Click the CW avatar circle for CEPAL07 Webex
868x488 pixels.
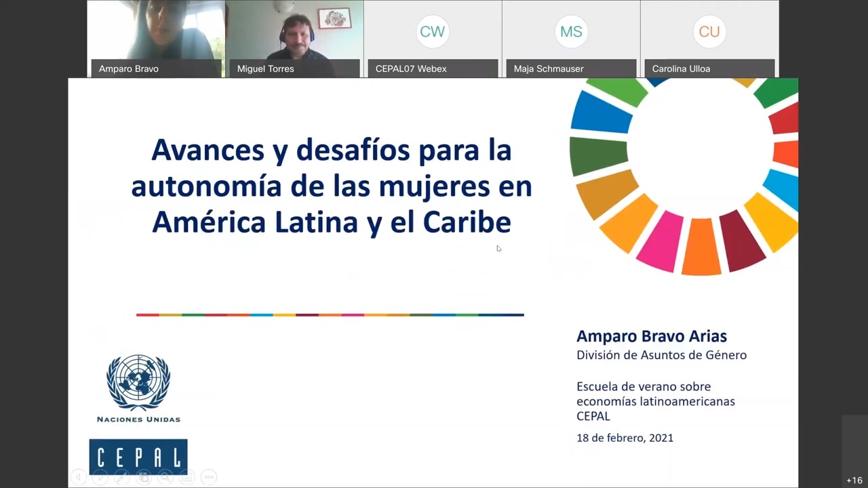432,31
